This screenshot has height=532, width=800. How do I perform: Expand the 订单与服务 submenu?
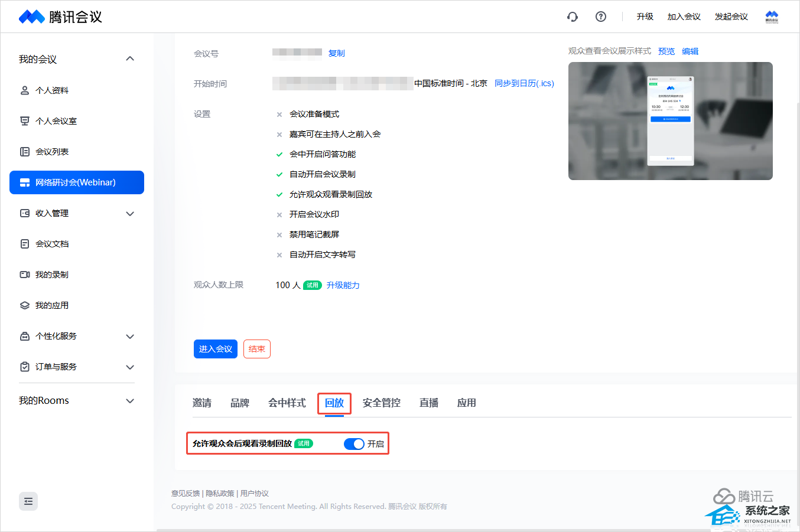click(x=130, y=367)
